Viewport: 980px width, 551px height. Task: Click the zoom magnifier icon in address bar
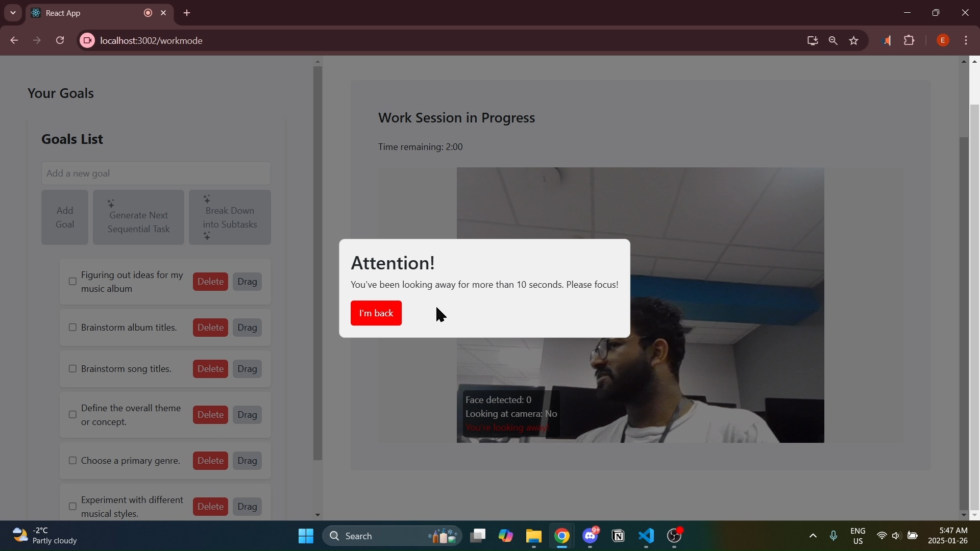[834, 41]
